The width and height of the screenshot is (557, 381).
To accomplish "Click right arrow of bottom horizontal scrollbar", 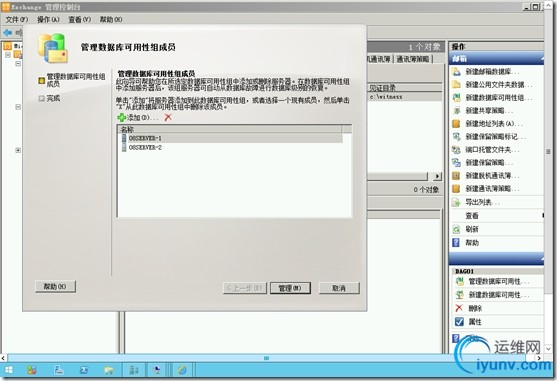I will [539, 358].
